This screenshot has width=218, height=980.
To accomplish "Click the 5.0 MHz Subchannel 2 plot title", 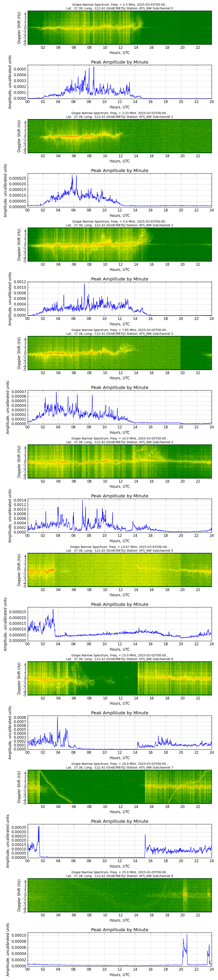I will point(119,223).
